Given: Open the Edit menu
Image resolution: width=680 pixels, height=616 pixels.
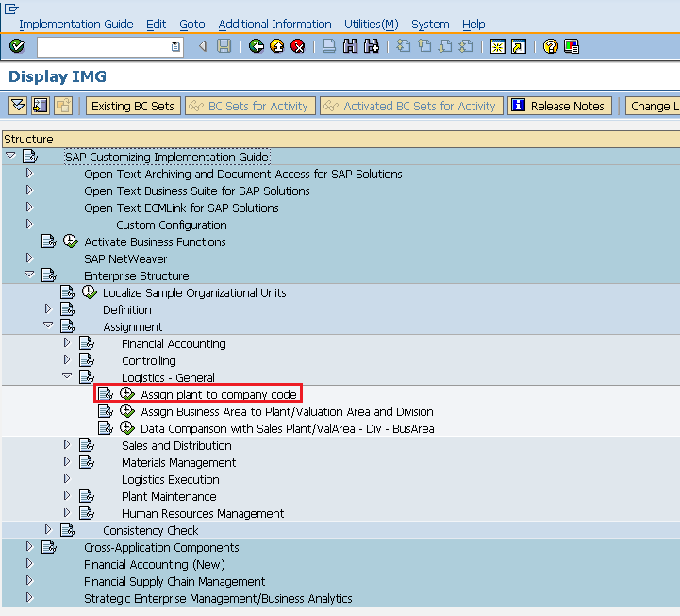Looking at the screenshot, I should pyautogui.click(x=157, y=25).
